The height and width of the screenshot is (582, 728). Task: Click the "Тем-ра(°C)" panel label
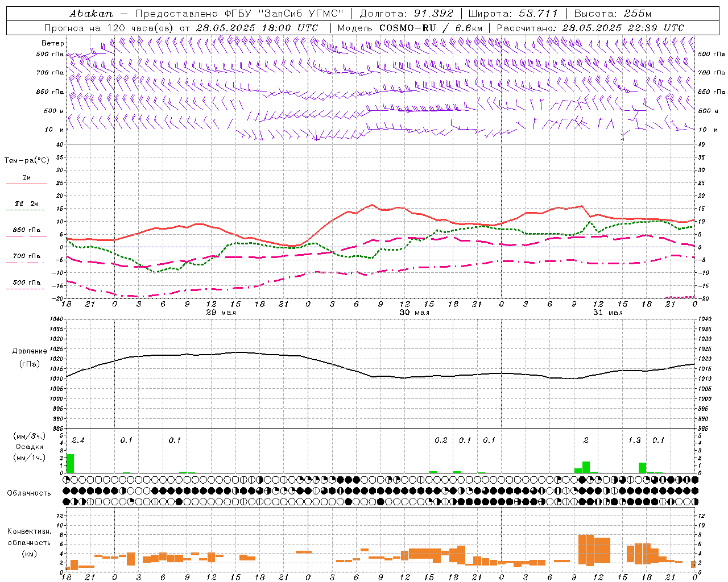point(27,160)
